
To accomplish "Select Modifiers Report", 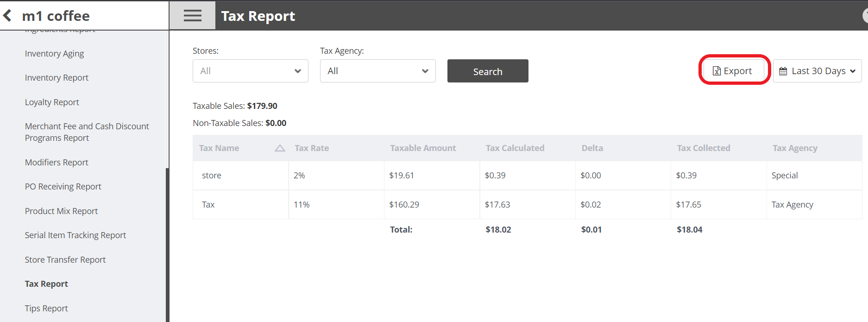I will pyautogui.click(x=57, y=163).
